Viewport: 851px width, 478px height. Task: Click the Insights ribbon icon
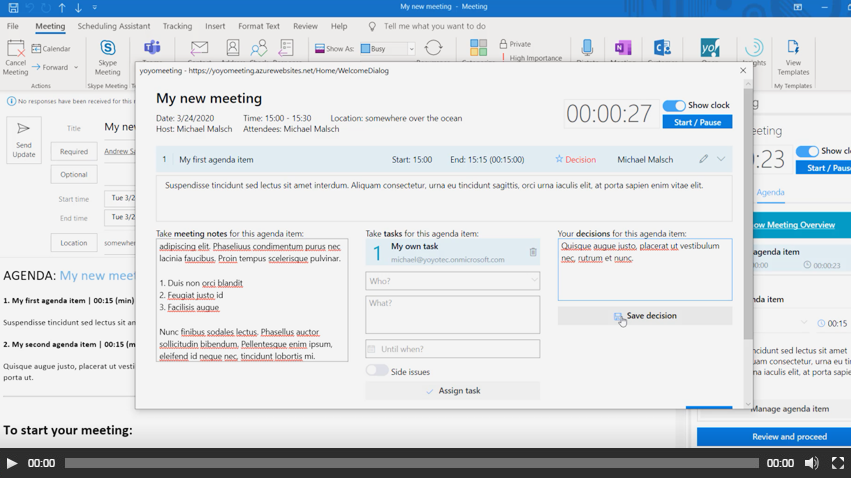(x=753, y=49)
